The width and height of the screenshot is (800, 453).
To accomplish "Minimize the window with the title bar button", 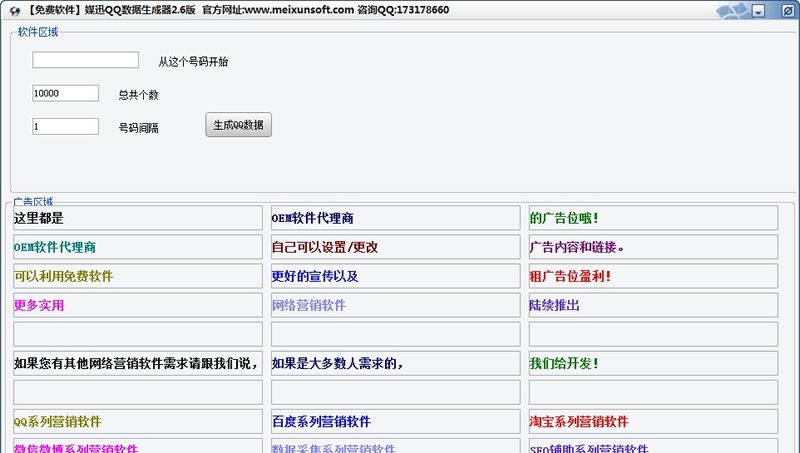I will tap(759, 10).
